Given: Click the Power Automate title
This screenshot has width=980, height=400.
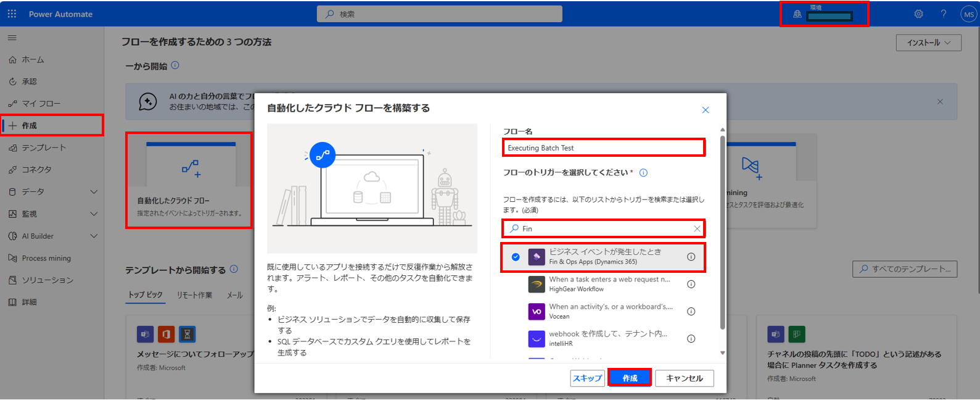Looking at the screenshot, I should (x=60, y=14).
